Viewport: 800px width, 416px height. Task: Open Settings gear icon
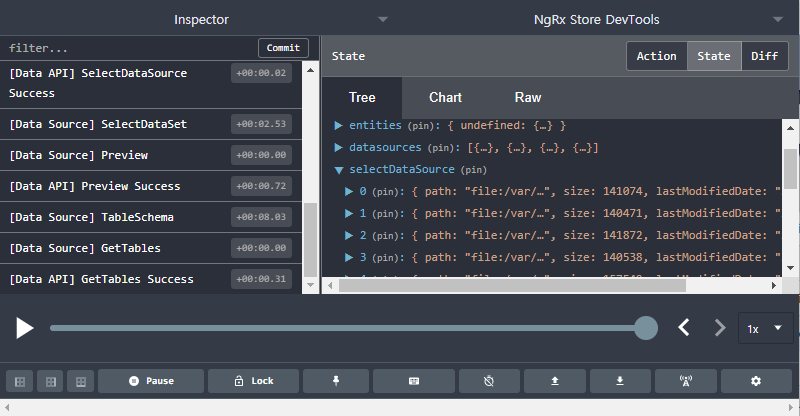pyautogui.click(x=756, y=381)
